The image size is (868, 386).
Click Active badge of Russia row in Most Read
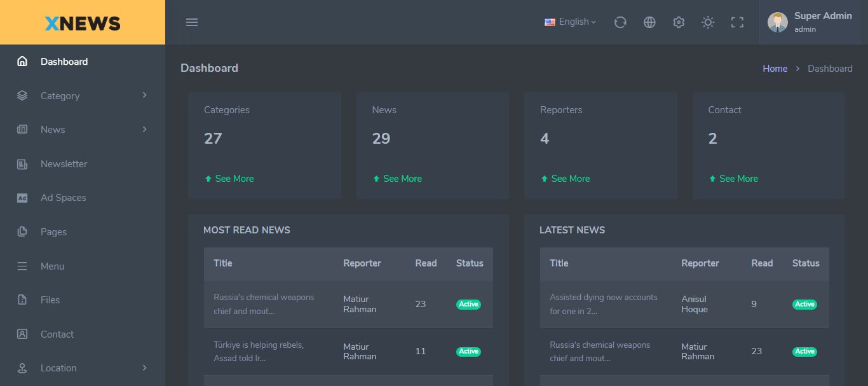coord(468,304)
